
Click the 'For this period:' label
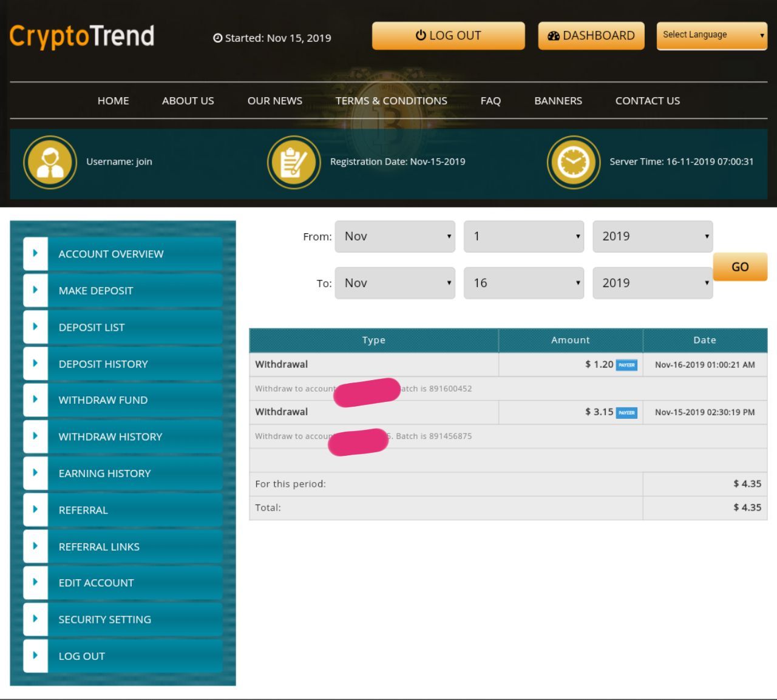click(x=291, y=484)
